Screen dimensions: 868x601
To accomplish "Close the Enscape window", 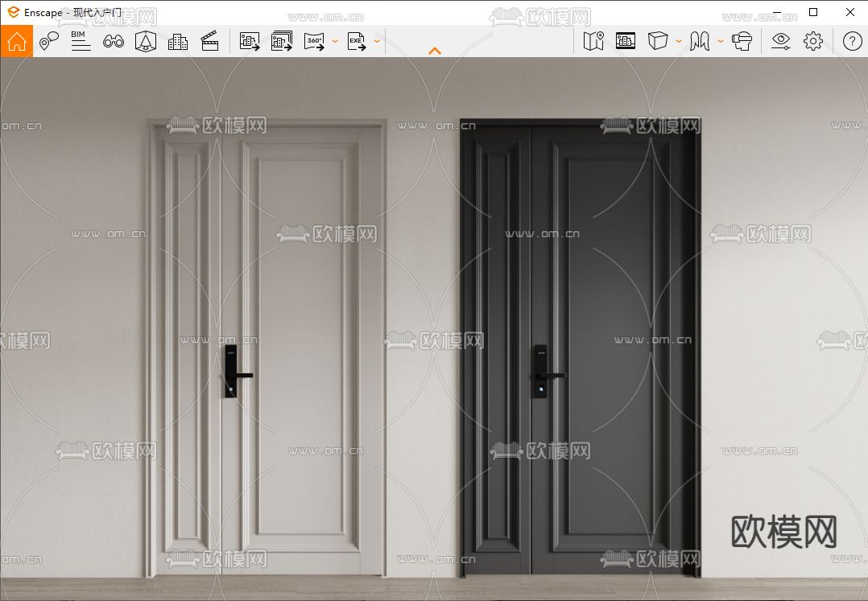I will pyautogui.click(x=850, y=12).
